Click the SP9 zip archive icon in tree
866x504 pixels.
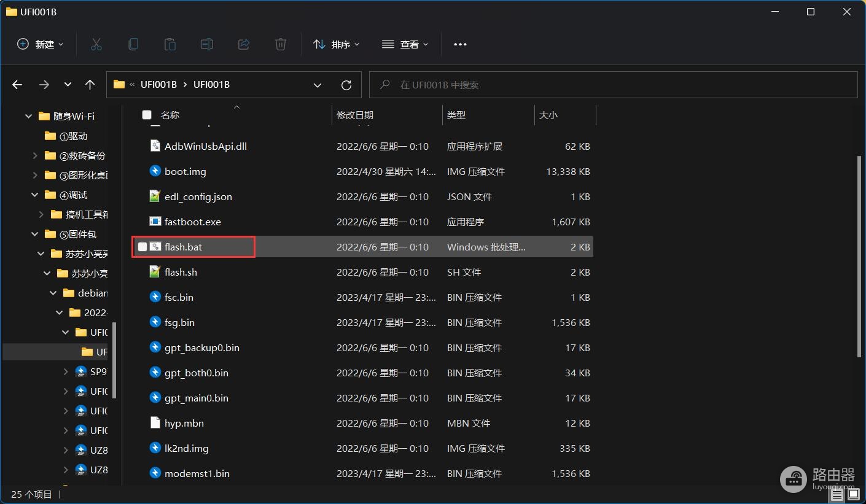[x=80, y=371]
